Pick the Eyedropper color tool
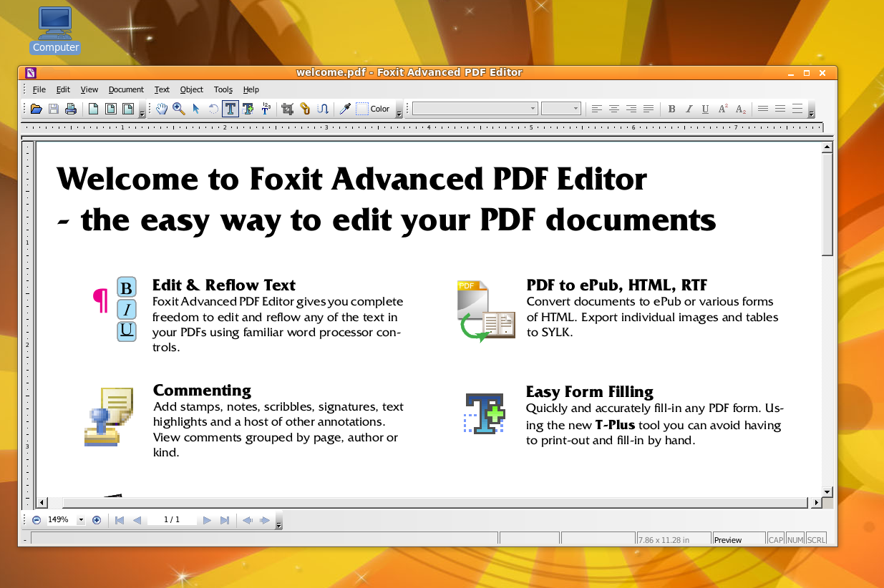Viewport: 884px width, 588px height. coord(345,109)
